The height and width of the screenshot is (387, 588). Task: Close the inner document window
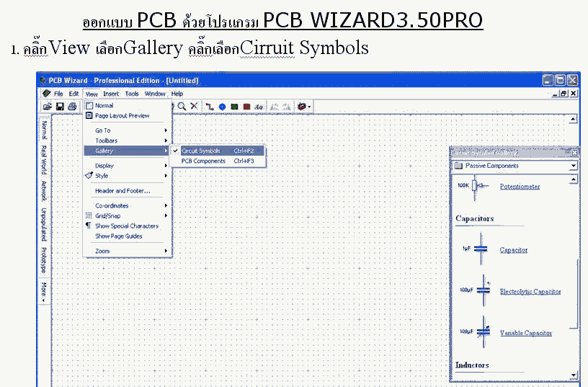pos(574,94)
